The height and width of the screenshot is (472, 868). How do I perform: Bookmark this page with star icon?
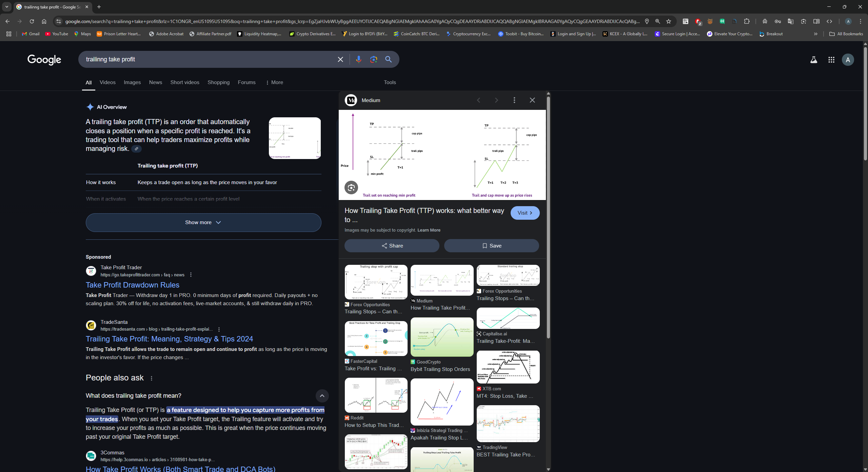668,21
